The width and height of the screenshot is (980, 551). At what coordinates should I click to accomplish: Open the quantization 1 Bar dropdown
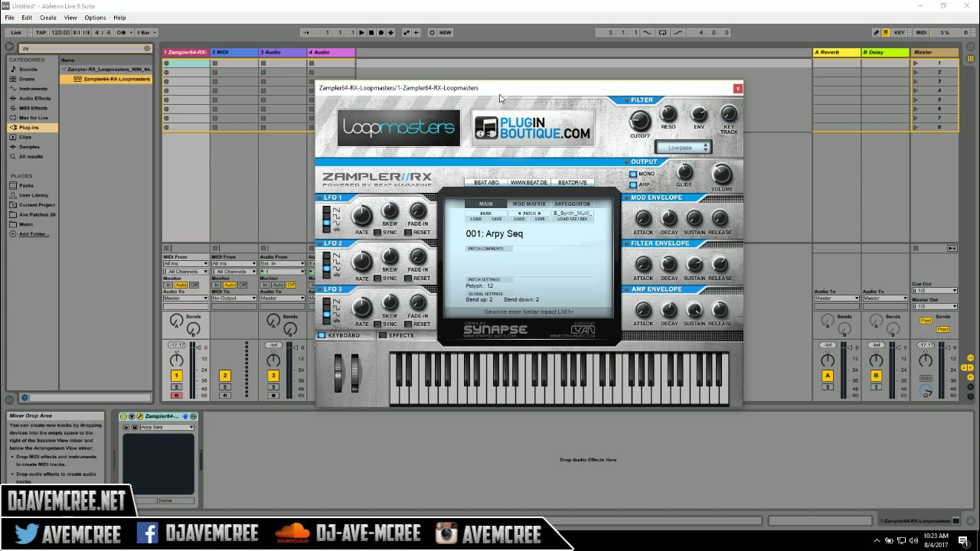(145, 33)
